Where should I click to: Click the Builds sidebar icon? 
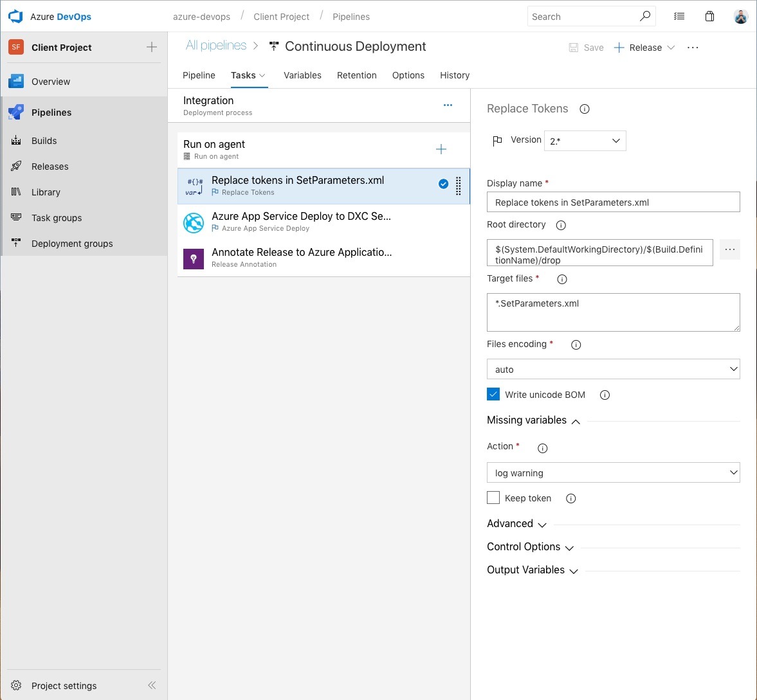coord(16,140)
